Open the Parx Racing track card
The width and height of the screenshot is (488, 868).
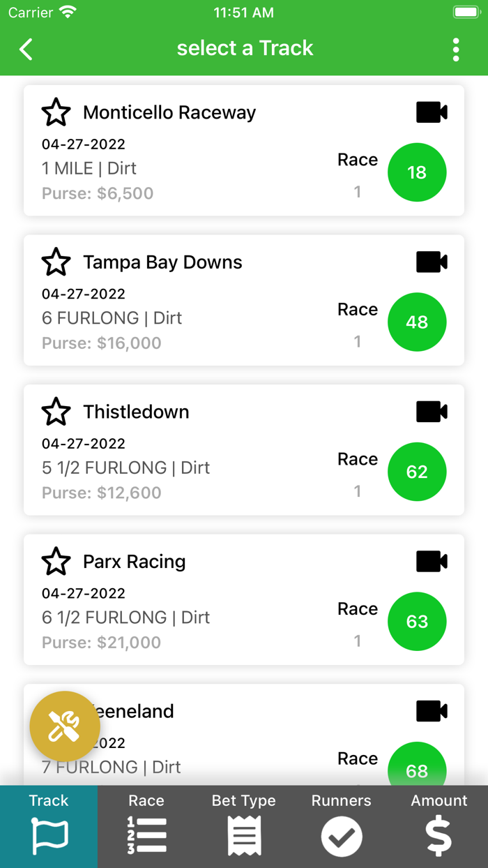[244, 599]
